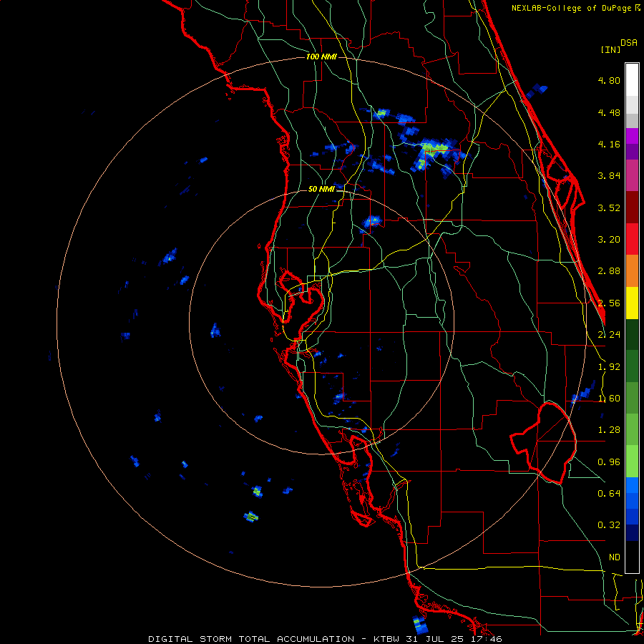The width and height of the screenshot is (644, 644).
Task: Pick the black ND swatch at legend bottom
Action: (x=632, y=557)
